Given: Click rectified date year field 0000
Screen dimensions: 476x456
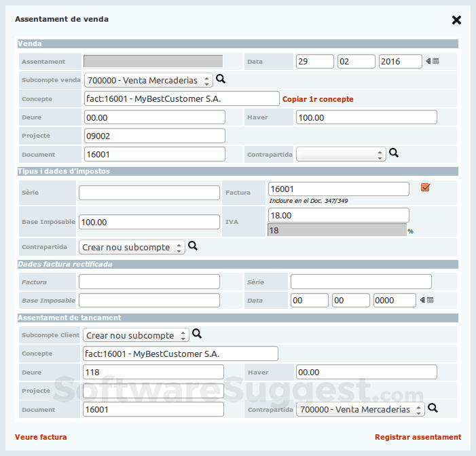Looking at the screenshot, I should (395, 301).
